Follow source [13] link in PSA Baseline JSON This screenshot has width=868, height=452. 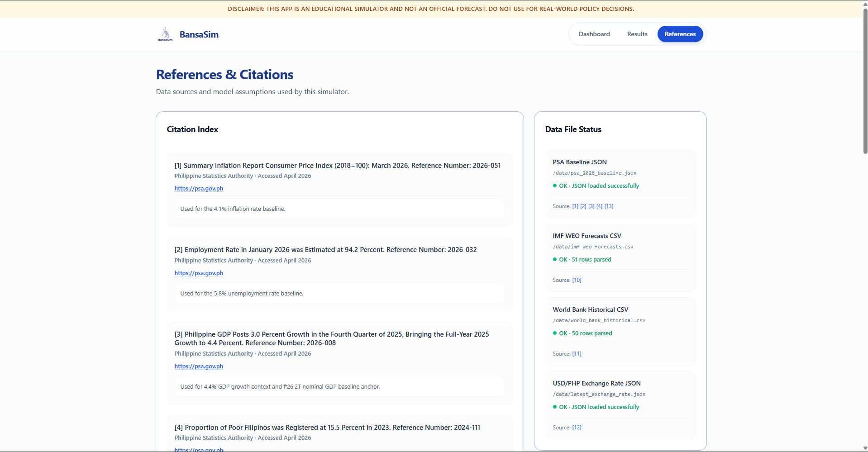coord(609,206)
